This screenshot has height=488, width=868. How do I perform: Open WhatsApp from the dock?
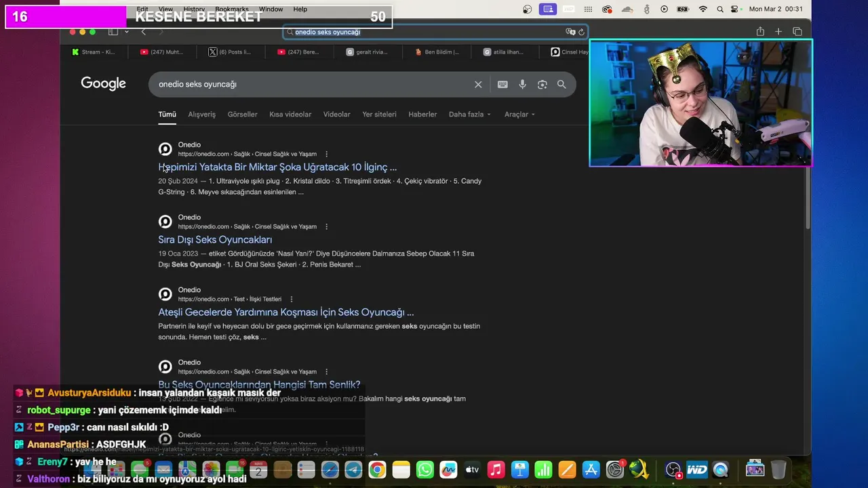click(x=425, y=470)
